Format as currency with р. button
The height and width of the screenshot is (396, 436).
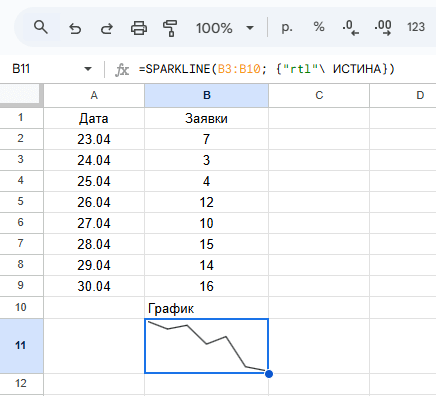click(287, 27)
